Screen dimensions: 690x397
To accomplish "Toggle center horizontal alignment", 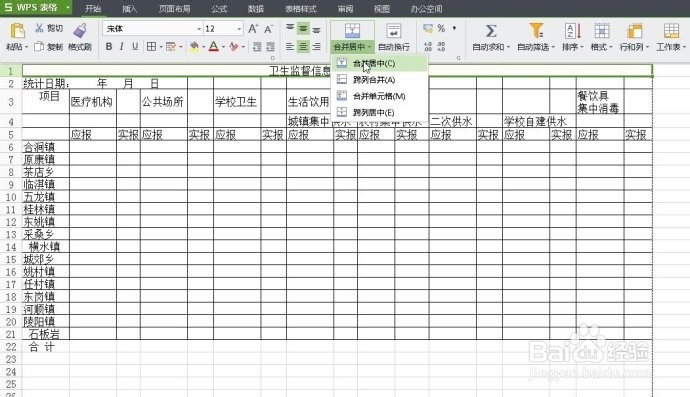I will (x=303, y=46).
